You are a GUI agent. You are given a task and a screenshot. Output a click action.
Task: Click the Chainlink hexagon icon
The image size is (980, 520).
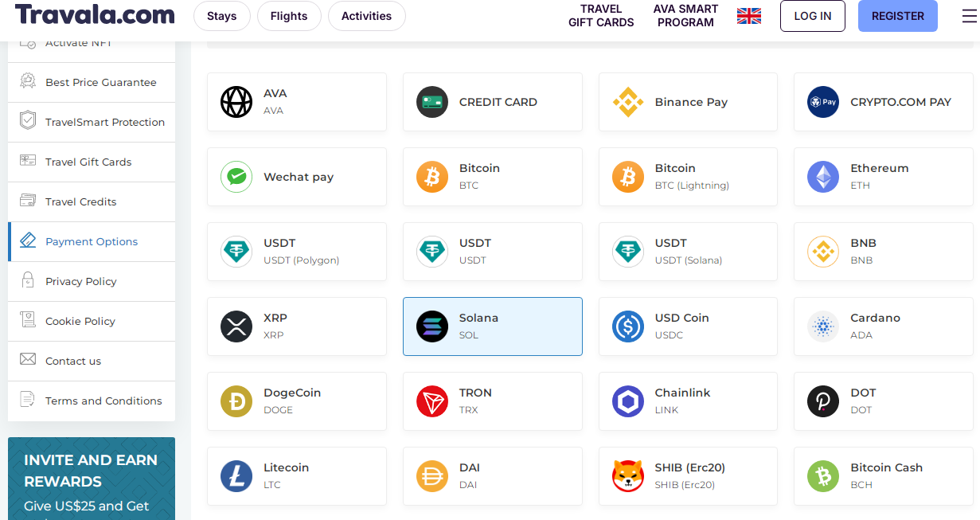coord(628,401)
